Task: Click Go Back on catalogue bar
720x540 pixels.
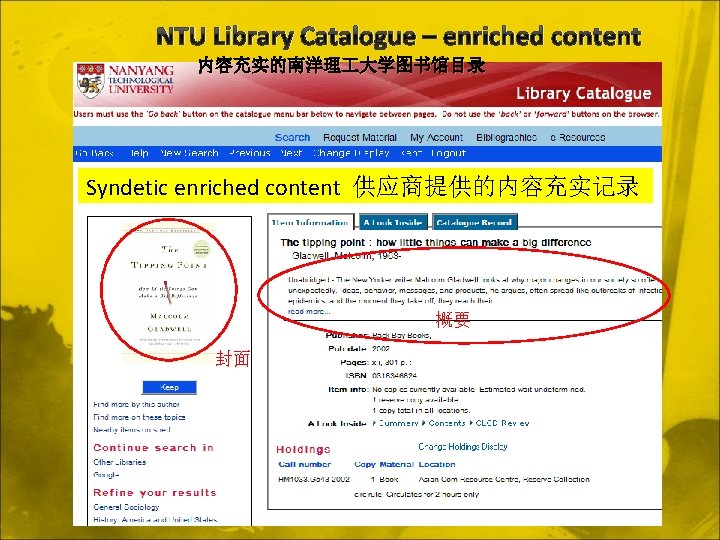Action: tap(94, 153)
